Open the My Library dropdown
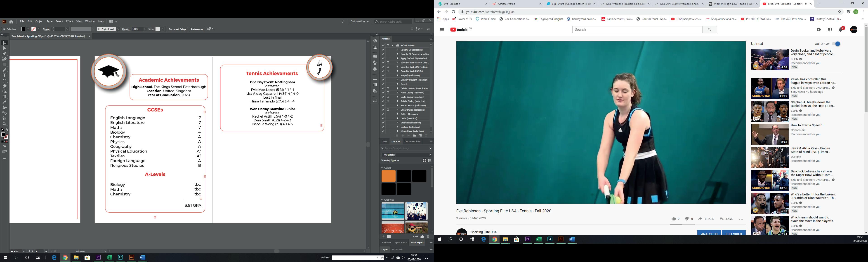 406,155
